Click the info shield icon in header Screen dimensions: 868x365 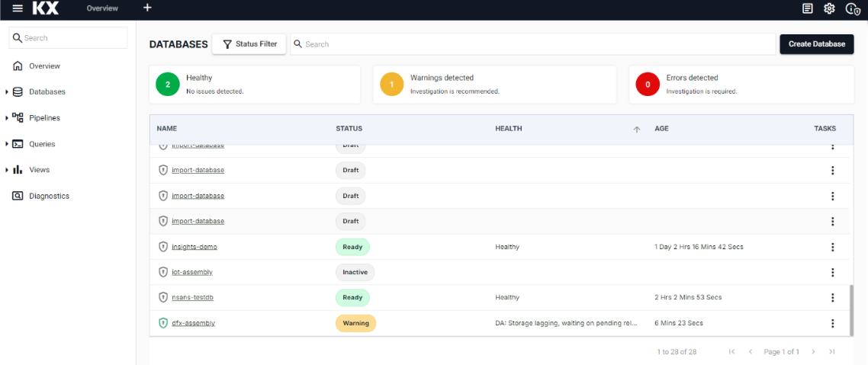point(853,9)
